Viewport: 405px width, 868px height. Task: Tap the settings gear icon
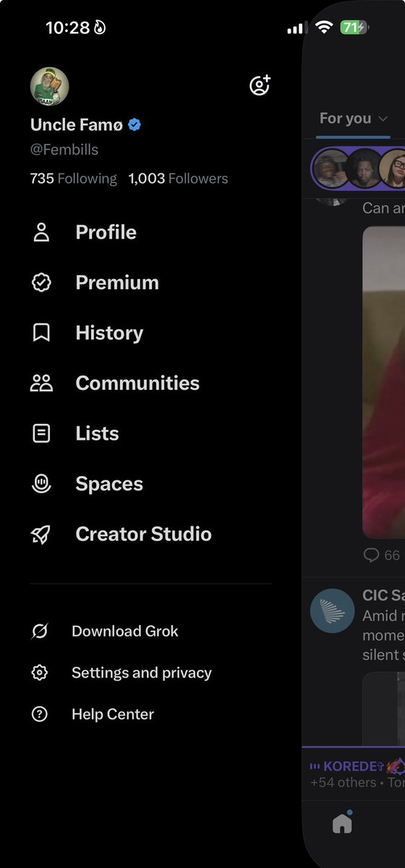pos(40,673)
